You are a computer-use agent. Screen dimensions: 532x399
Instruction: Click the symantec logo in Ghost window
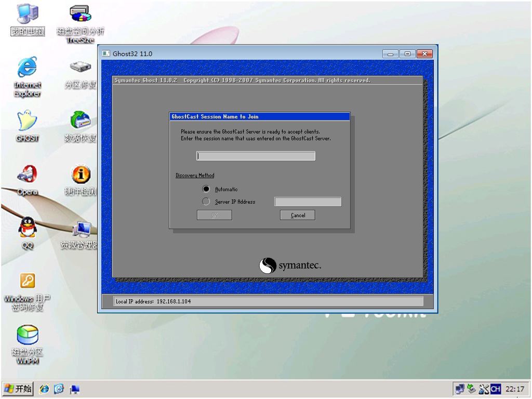click(x=290, y=265)
